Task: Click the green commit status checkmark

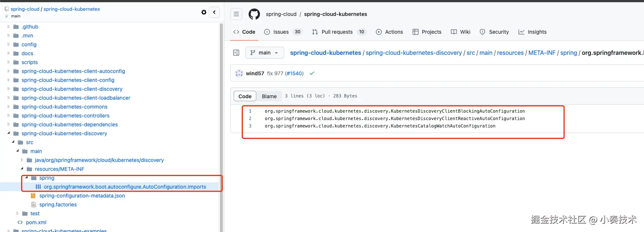Action: pyautogui.click(x=312, y=73)
